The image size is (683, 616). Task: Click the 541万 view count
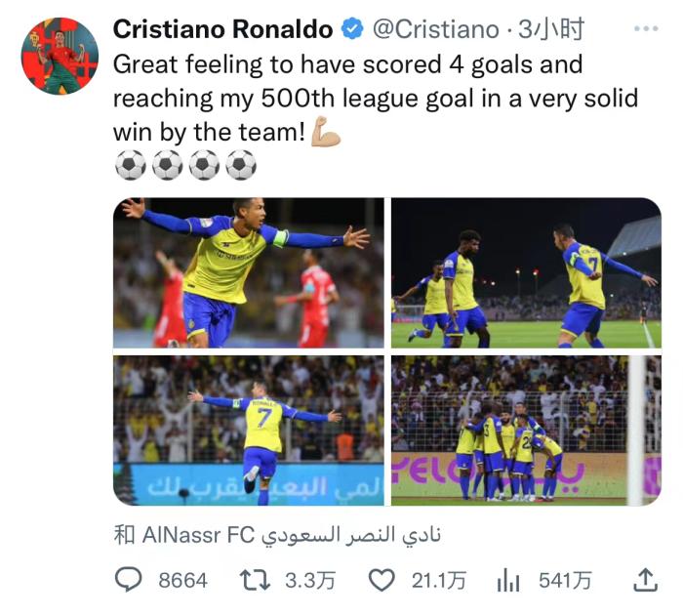565,581
